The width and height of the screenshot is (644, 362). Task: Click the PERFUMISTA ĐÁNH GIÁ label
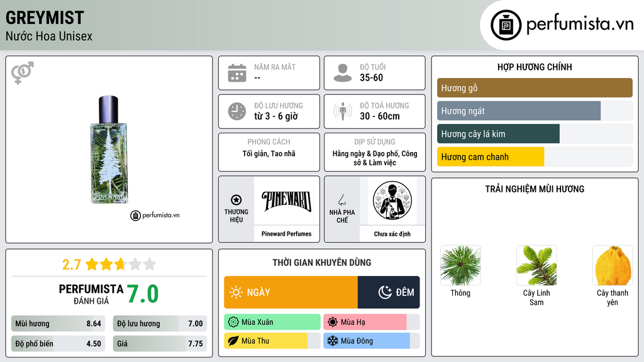(x=91, y=294)
